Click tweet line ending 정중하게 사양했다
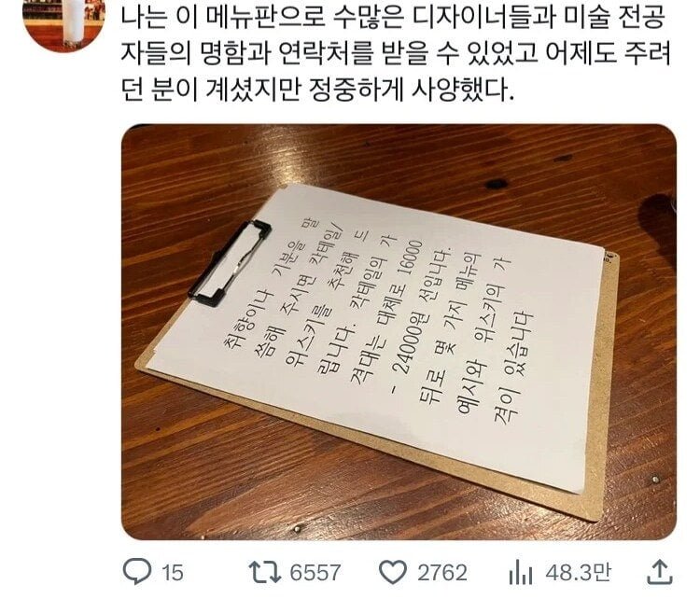Screen dimensions: 700x599 [318, 91]
